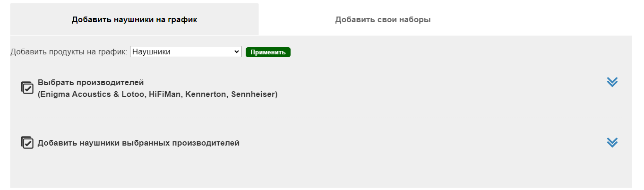This screenshot has height=190, width=644.
Task: Expand manufacturers section with blue double chevron
Action: coord(612,82)
